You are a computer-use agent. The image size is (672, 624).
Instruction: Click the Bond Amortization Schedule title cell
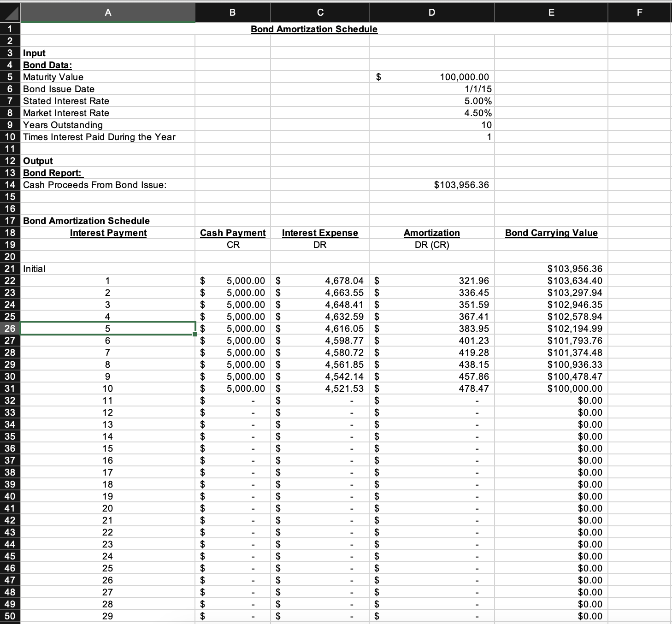point(314,29)
